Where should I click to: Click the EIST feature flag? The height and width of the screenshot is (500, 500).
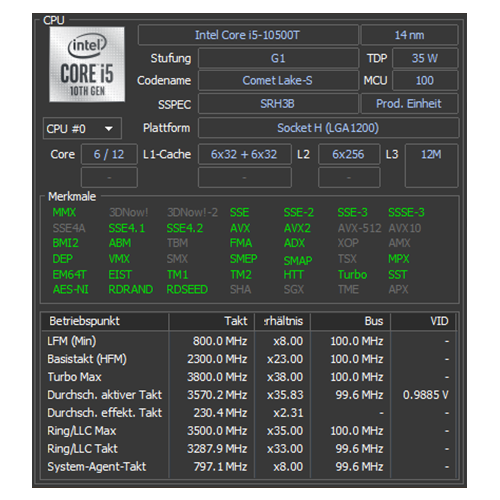tap(120, 275)
